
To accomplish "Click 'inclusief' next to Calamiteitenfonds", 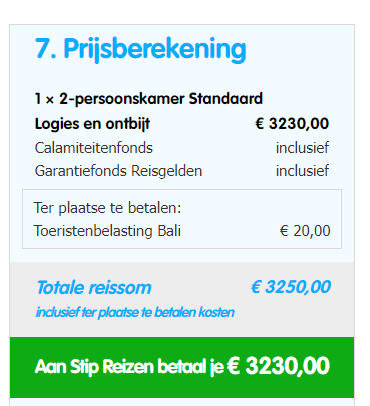I will click(x=302, y=148).
